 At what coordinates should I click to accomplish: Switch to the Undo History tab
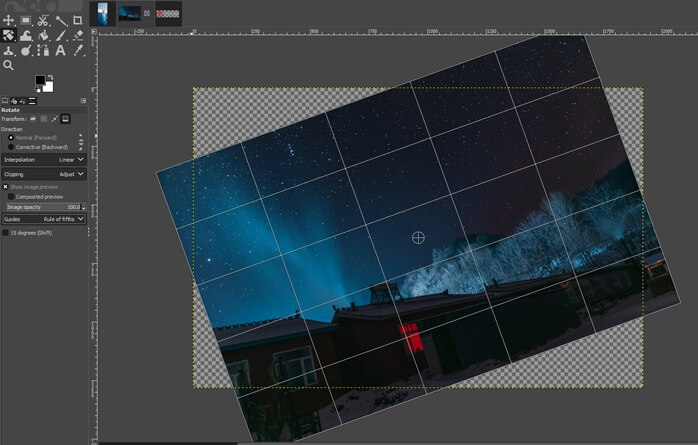pos(23,101)
